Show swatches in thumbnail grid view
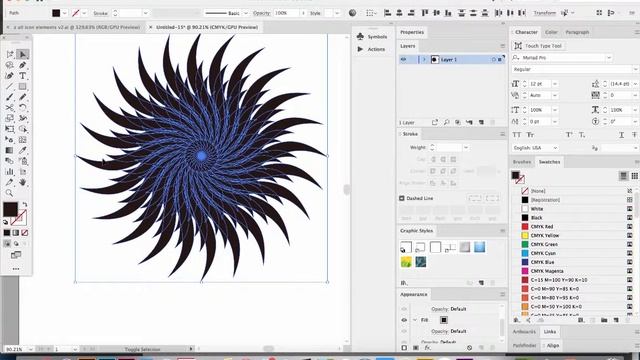The image size is (640, 360). (634, 176)
